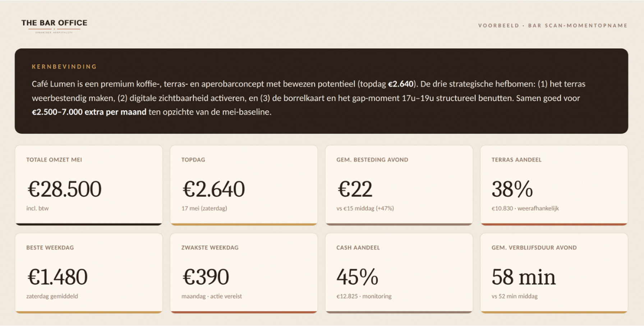Click the €28.500 total revenue figure
Viewport: 644px width, 326px height.
[65, 189]
